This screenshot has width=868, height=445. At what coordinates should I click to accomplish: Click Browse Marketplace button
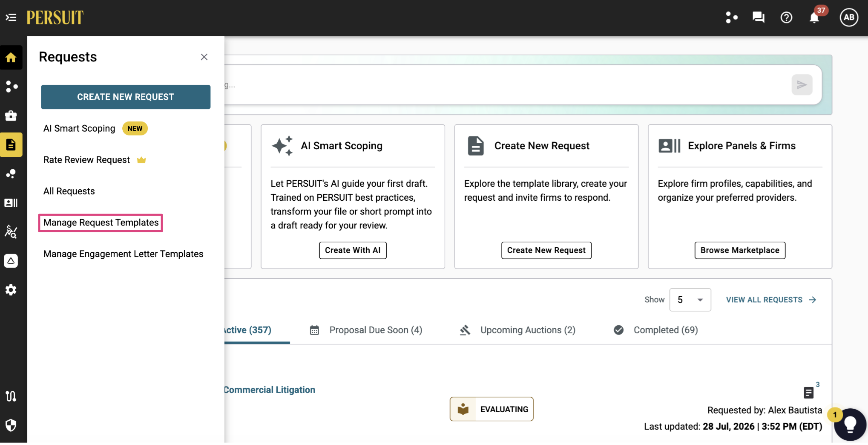coord(740,250)
